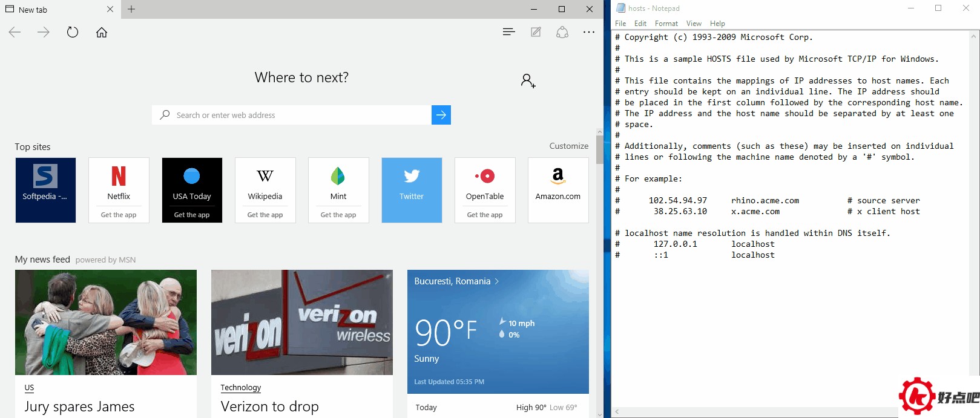
Task: Open a new tab with plus button
Action: point(131,9)
